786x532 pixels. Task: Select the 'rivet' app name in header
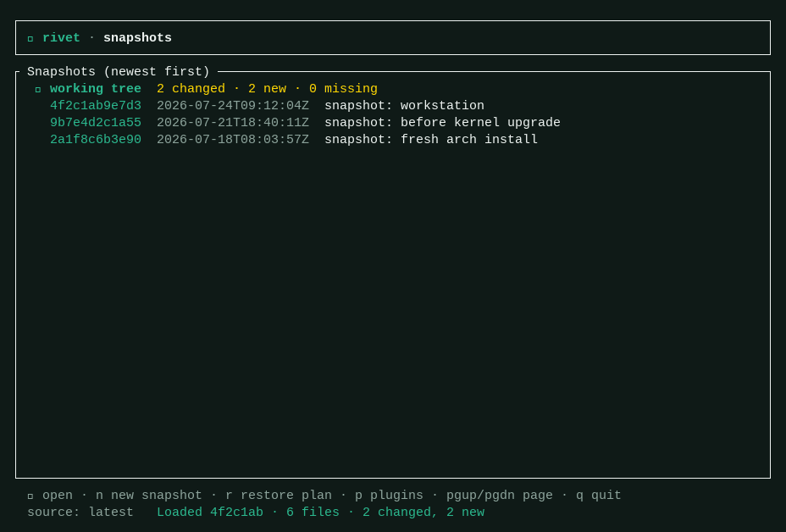coord(61,37)
